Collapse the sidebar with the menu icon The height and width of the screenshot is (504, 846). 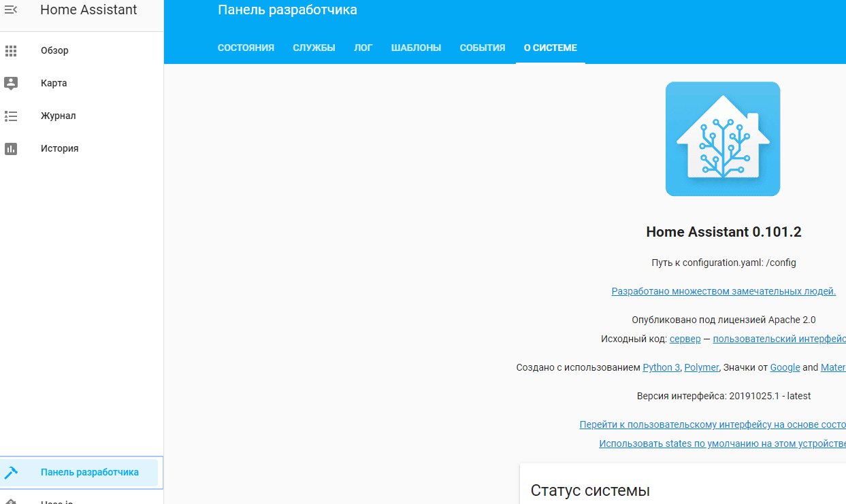pyautogui.click(x=10, y=10)
